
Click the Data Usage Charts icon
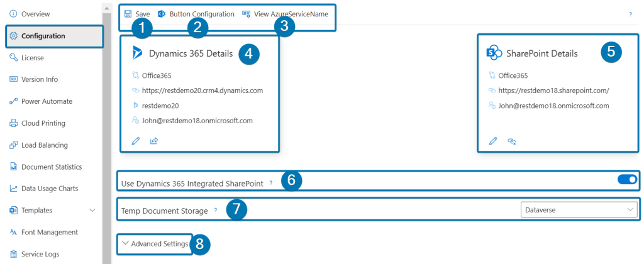click(14, 189)
